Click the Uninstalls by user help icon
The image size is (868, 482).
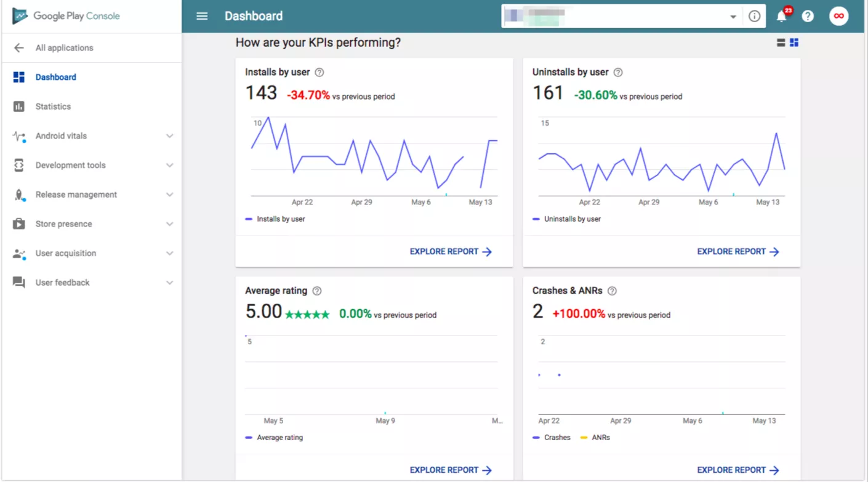[618, 73]
